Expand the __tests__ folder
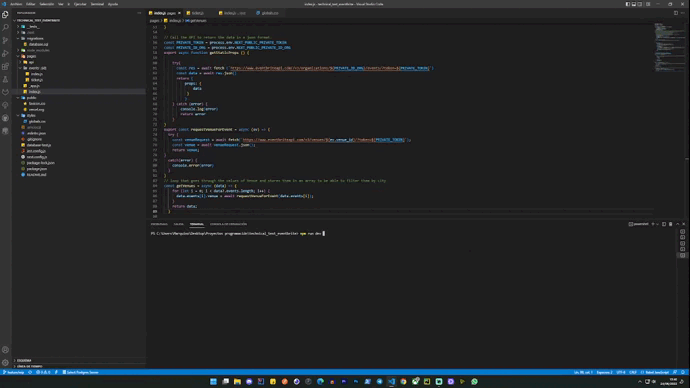Viewport: 690px width, 388px height. [33, 26]
